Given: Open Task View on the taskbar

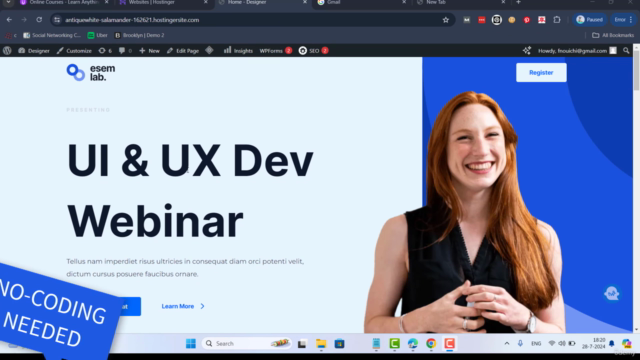Looking at the screenshot, I should (x=302, y=344).
